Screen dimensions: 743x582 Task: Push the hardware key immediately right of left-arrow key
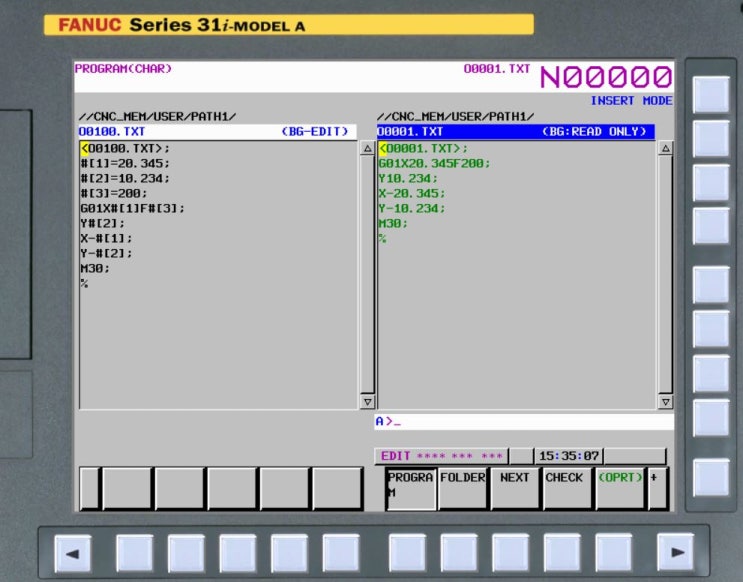(135, 553)
